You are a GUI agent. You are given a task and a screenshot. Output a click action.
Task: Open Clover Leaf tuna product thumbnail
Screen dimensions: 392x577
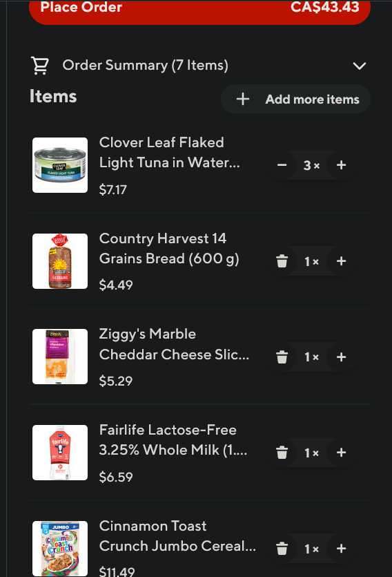tap(60, 165)
